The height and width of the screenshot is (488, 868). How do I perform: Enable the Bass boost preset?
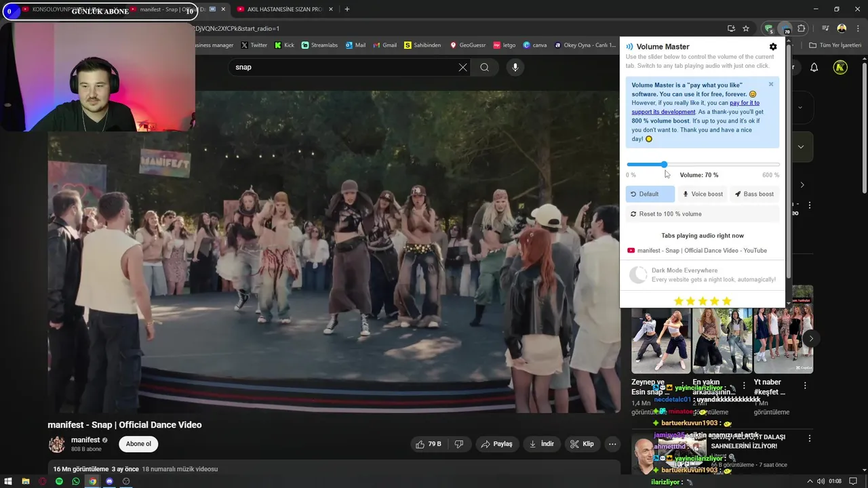click(754, 194)
